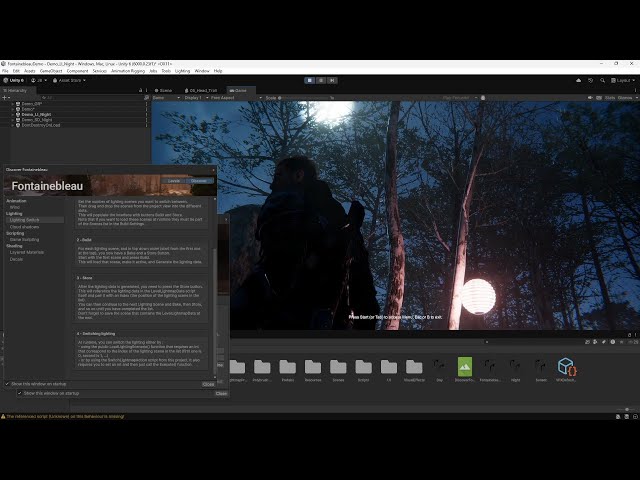Select the Resources folder
640x480 pixels.
coord(313,370)
